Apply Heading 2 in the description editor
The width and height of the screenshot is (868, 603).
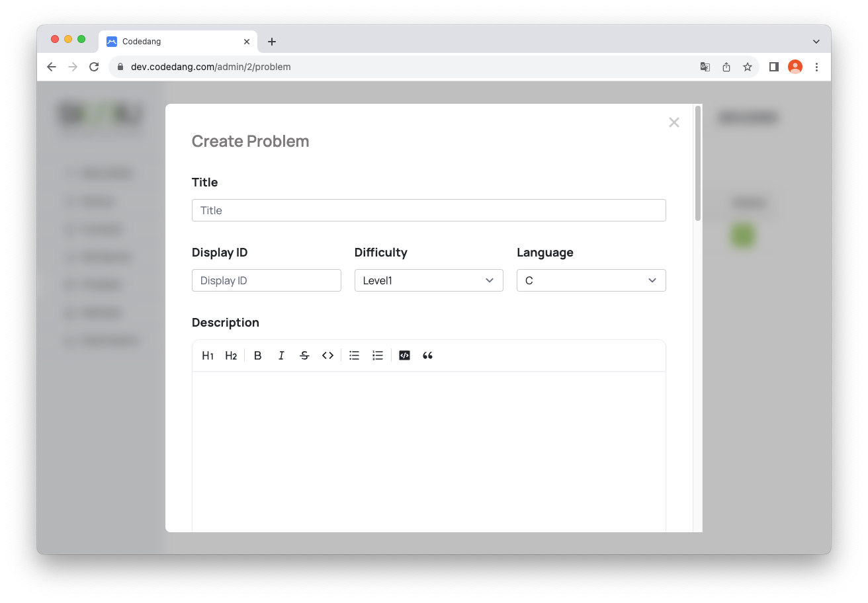tap(231, 356)
